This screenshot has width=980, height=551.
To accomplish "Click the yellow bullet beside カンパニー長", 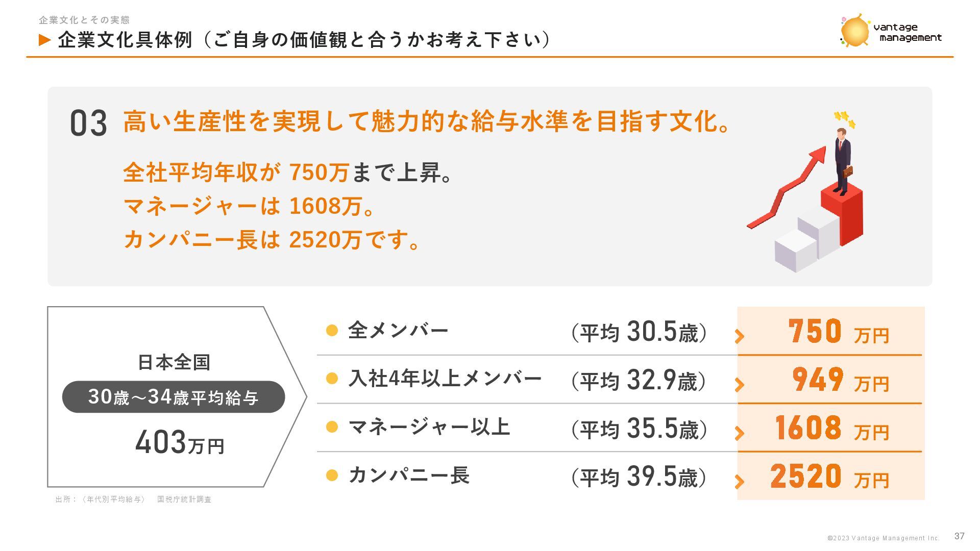I will [x=332, y=475].
